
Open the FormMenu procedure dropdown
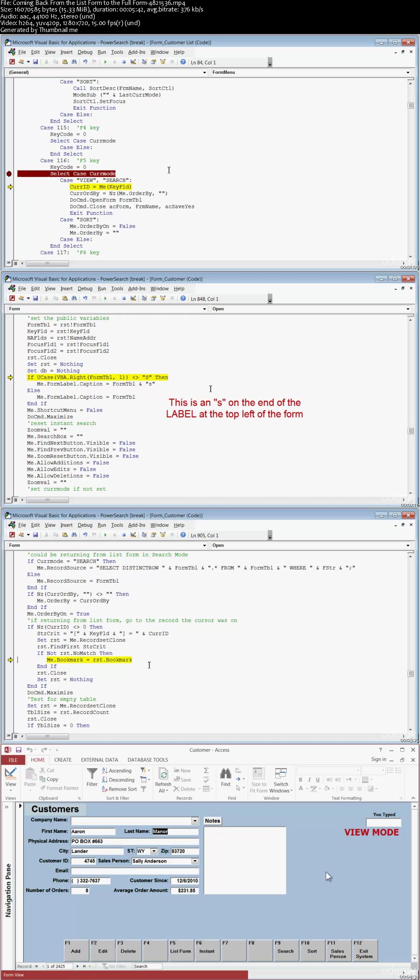coord(408,72)
